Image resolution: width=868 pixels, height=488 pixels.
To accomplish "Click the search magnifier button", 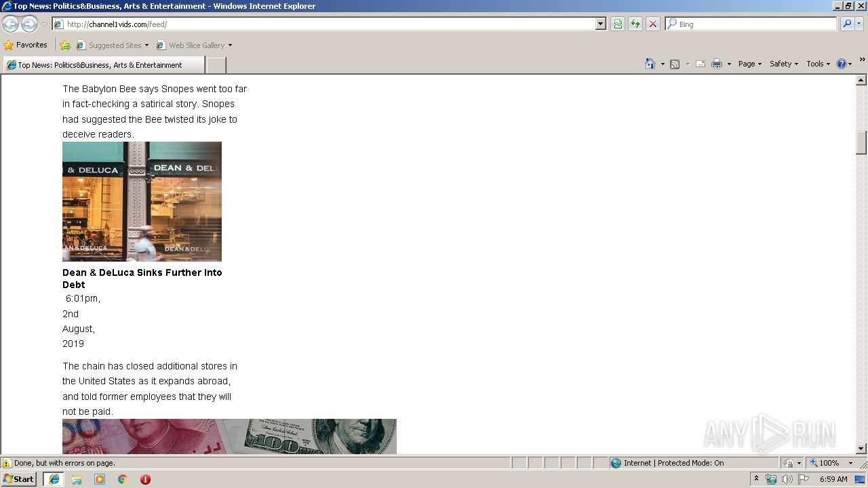I will (x=846, y=24).
